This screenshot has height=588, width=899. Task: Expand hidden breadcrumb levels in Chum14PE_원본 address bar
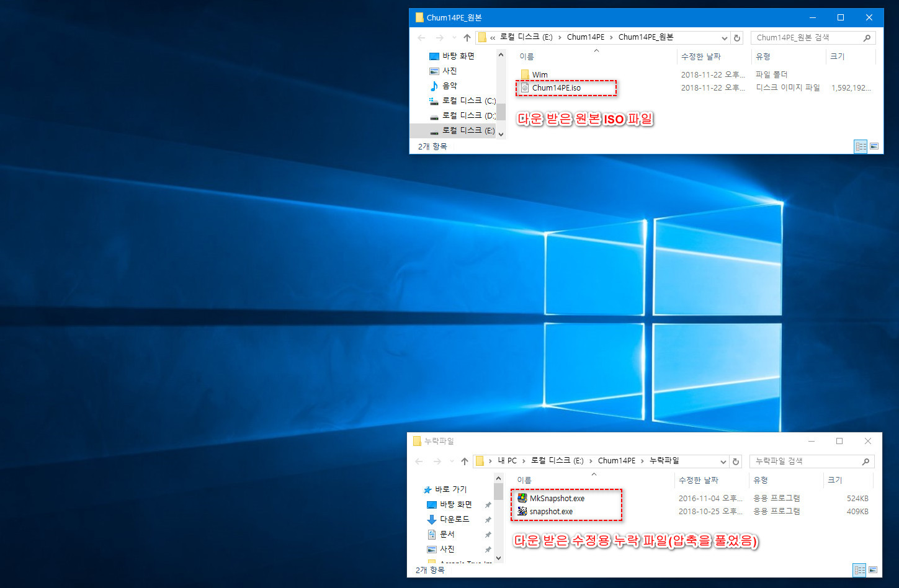pos(493,38)
